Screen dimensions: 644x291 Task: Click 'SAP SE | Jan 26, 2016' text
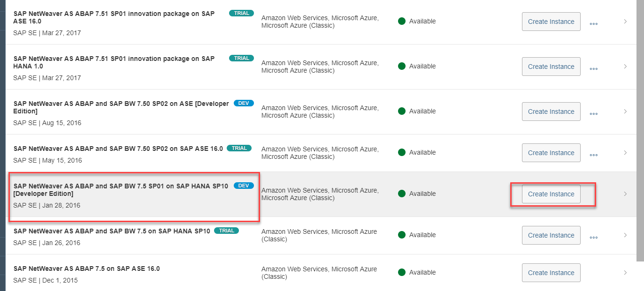[47, 243]
